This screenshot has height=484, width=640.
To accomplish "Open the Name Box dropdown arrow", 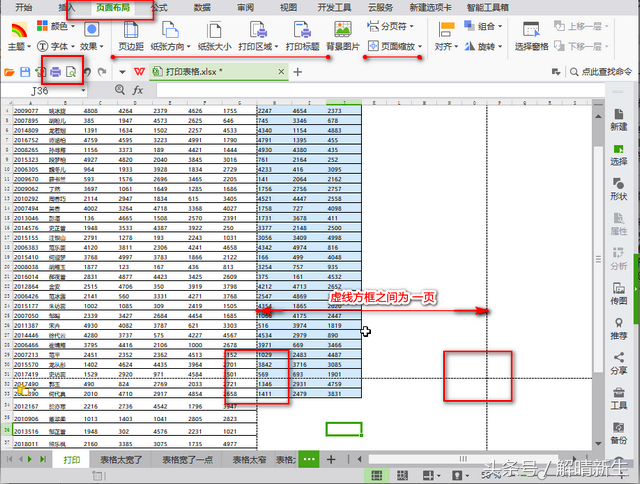I will click(83, 90).
